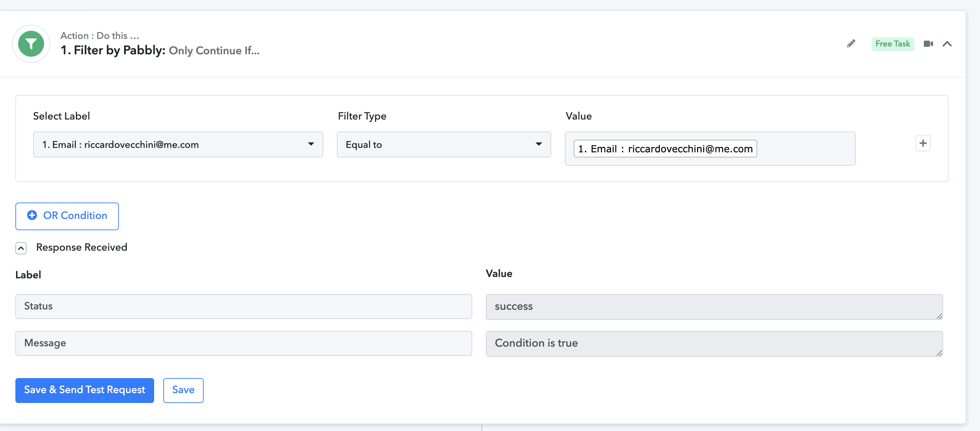Add an OR Condition

(67, 216)
